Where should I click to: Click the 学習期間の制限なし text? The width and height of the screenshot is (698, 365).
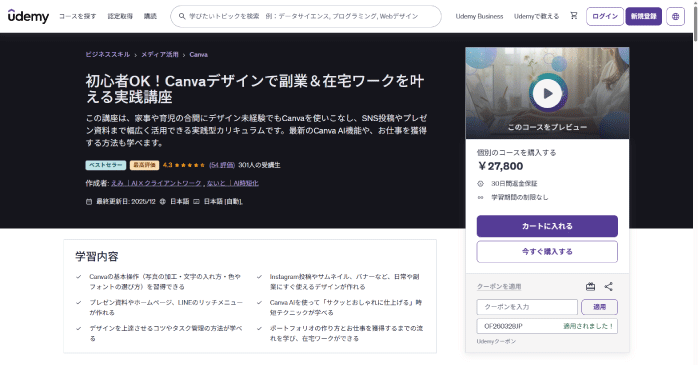click(519, 197)
